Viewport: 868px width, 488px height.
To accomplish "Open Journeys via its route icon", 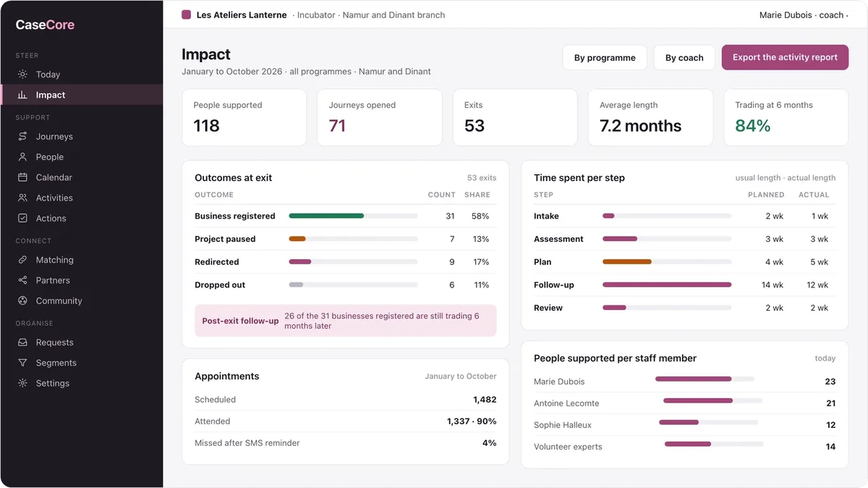I will click(x=22, y=137).
